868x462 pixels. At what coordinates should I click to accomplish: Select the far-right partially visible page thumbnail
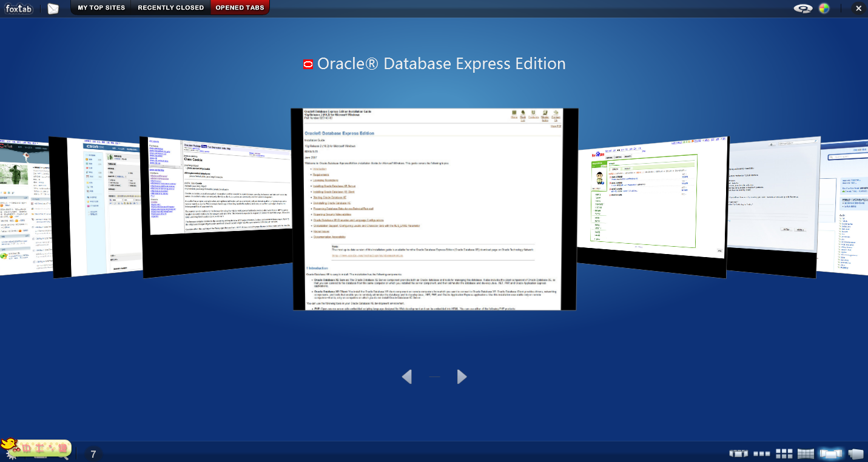(843, 206)
